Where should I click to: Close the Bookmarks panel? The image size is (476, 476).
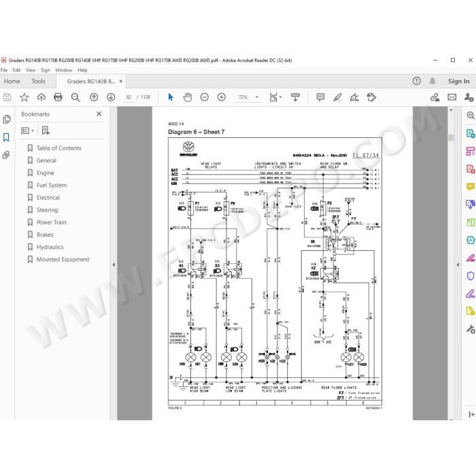[x=99, y=114]
